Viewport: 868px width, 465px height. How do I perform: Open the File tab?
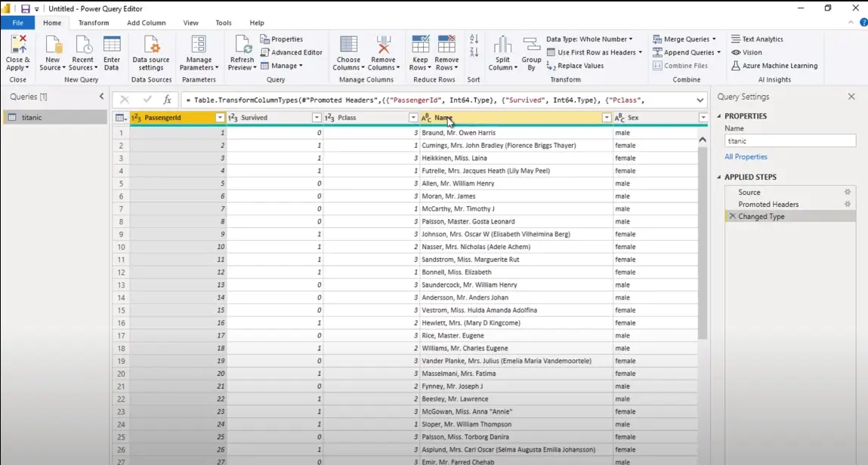17,23
